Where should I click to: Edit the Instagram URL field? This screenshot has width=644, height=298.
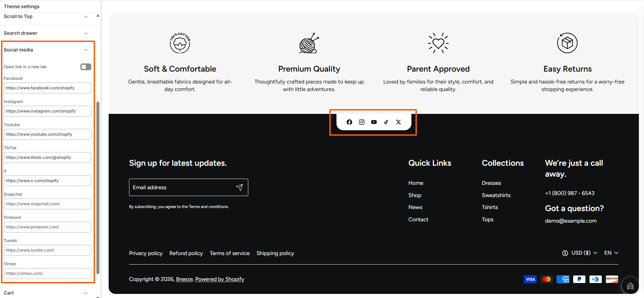47,111
